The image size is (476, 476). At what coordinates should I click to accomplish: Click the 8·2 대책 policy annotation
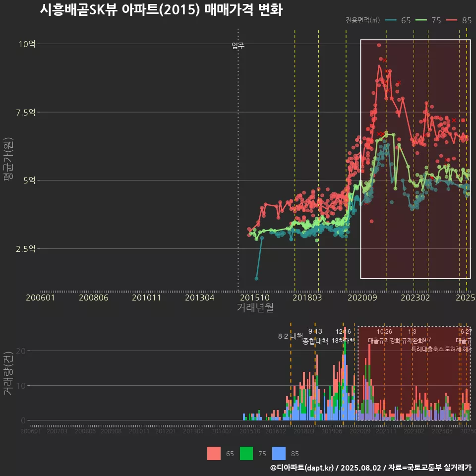pyautogui.click(x=291, y=336)
